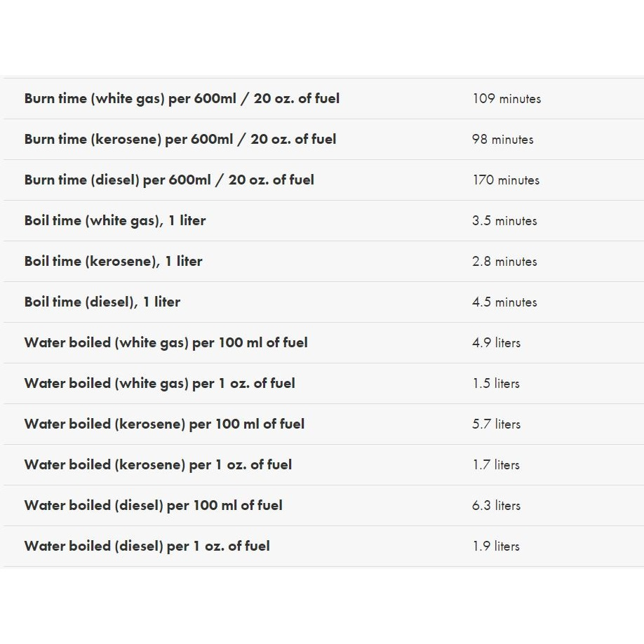The width and height of the screenshot is (644, 644).
Task: Select the "4.5 minutes" value
Action: [504, 302]
